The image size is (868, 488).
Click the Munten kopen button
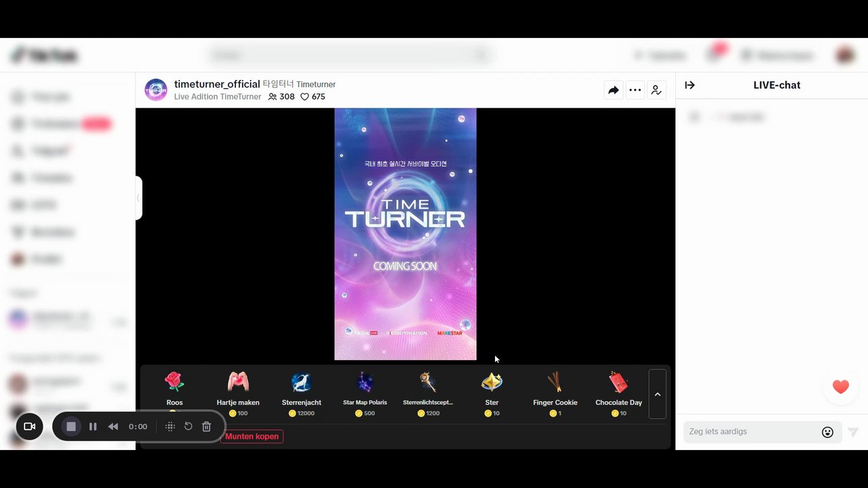pyautogui.click(x=252, y=436)
